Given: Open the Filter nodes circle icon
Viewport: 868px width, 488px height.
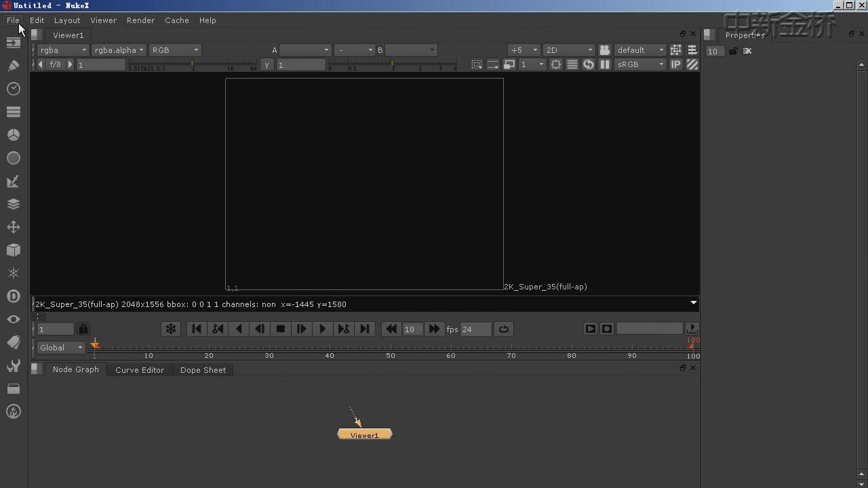Looking at the screenshot, I should pos(14,158).
